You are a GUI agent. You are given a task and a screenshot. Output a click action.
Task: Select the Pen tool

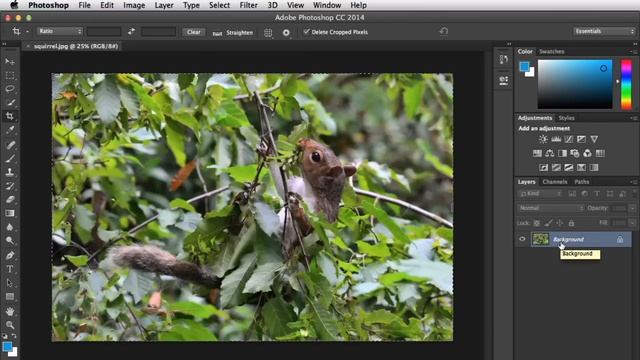10,256
